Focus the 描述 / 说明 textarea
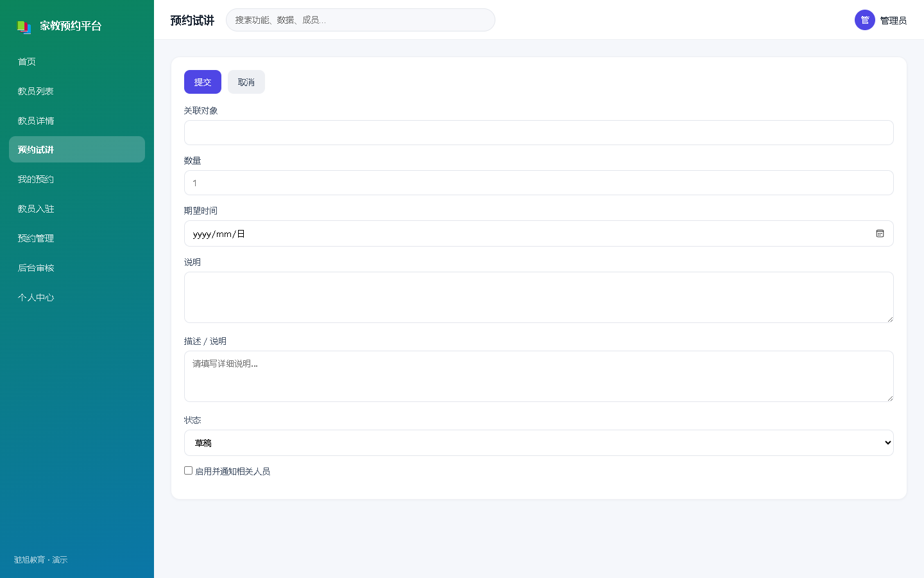This screenshot has width=924, height=578. click(x=538, y=376)
